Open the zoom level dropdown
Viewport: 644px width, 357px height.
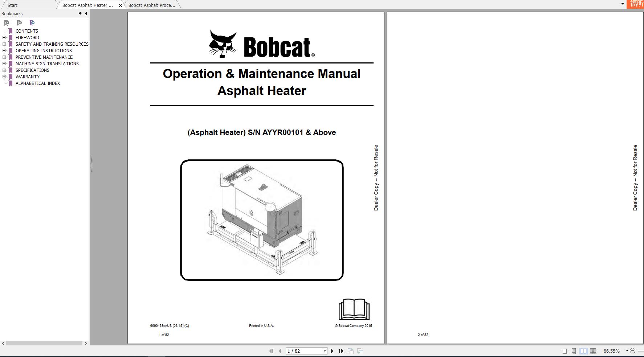click(627, 350)
